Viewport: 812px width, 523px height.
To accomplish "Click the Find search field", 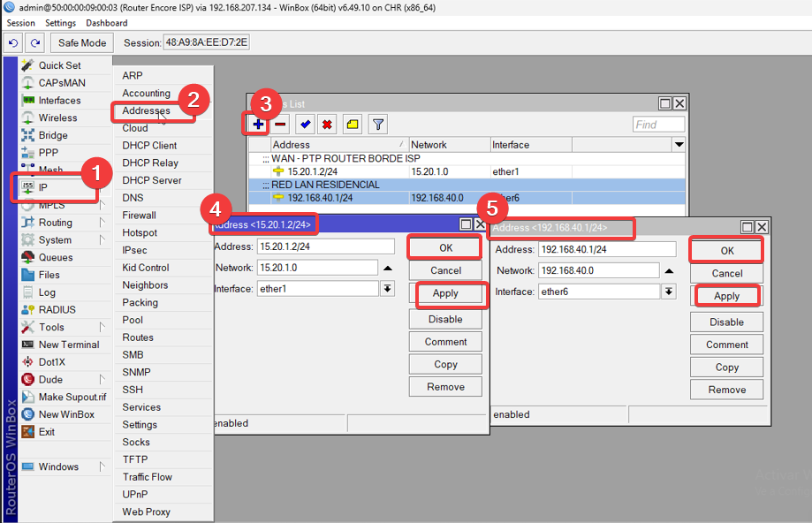I will [658, 125].
